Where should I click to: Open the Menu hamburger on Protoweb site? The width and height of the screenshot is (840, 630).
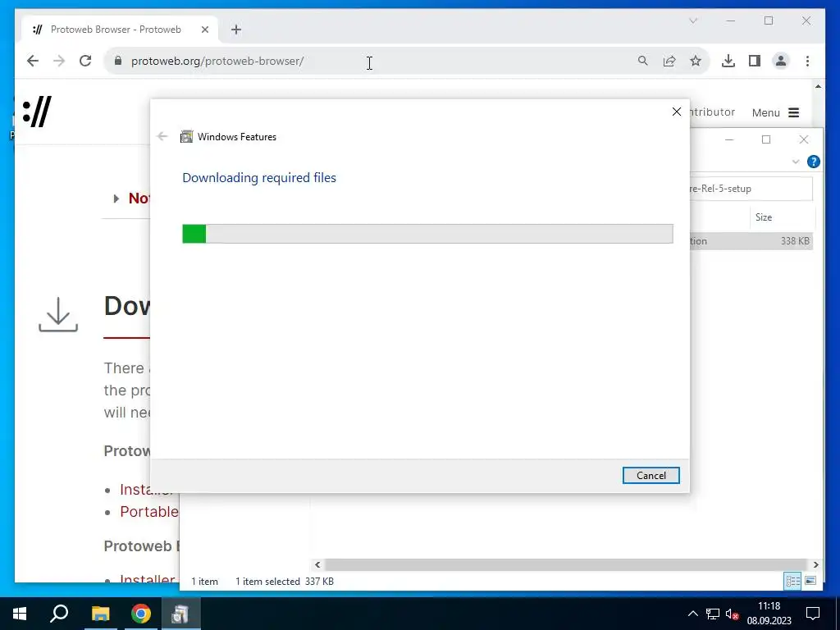click(x=776, y=112)
